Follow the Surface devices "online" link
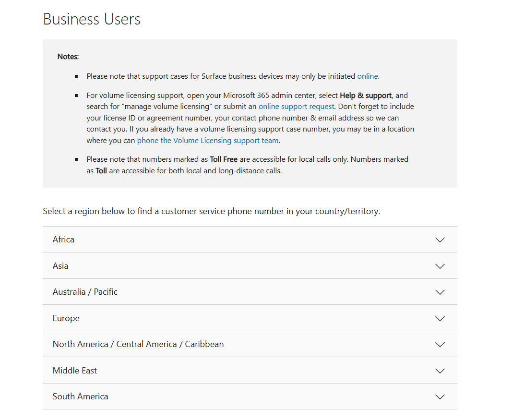This screenshot has height=420, width=512. click(368, 76)
